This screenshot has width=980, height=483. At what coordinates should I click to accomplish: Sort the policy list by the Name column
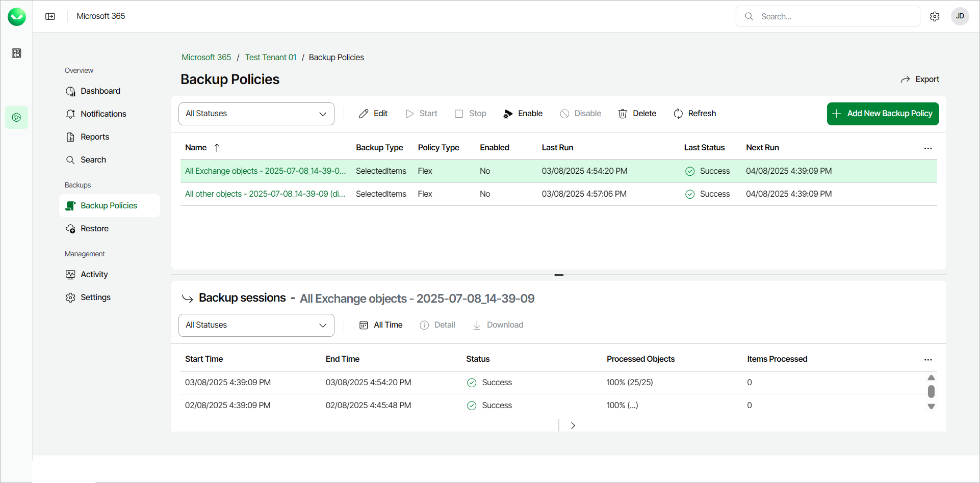click(196, 148)
